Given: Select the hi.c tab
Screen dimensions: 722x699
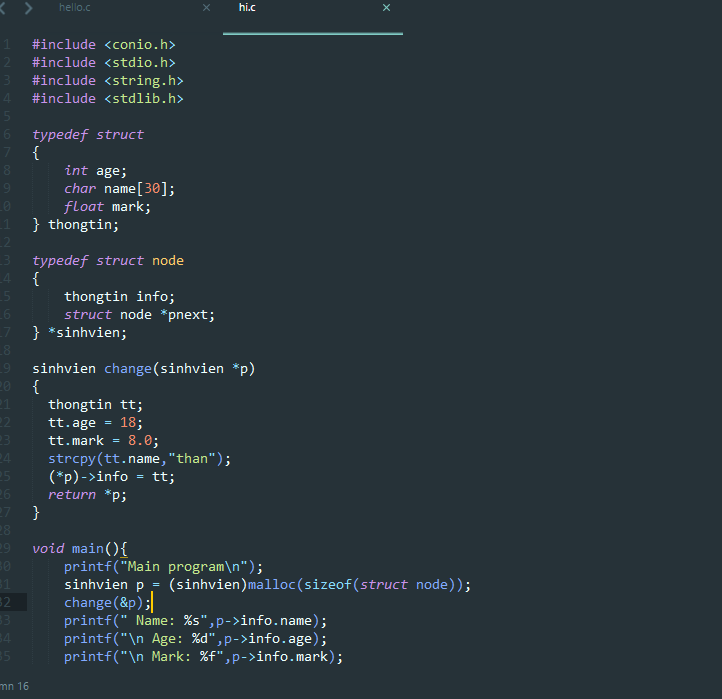Looking at the screenshot, I should point(247,8).
